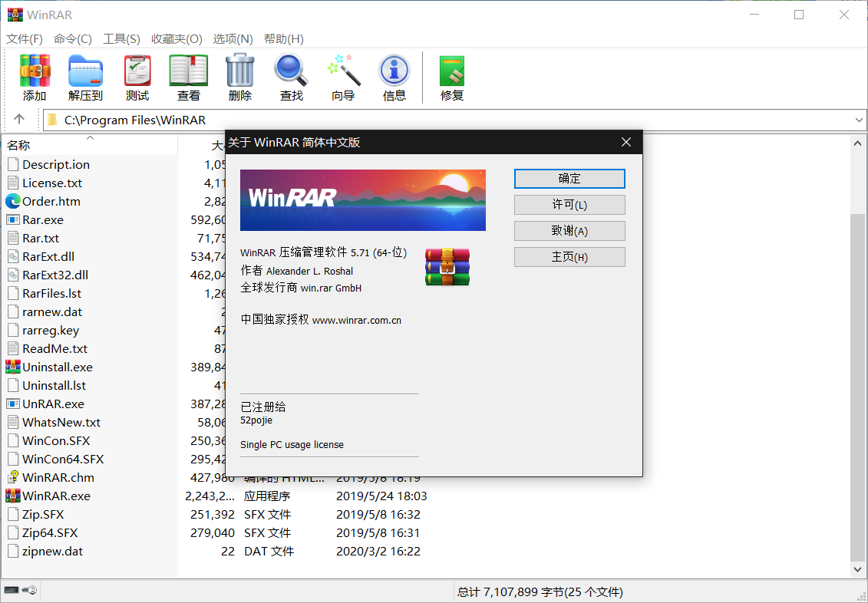
Task: Click the 确定 button
Action: (x=569, y=179)
